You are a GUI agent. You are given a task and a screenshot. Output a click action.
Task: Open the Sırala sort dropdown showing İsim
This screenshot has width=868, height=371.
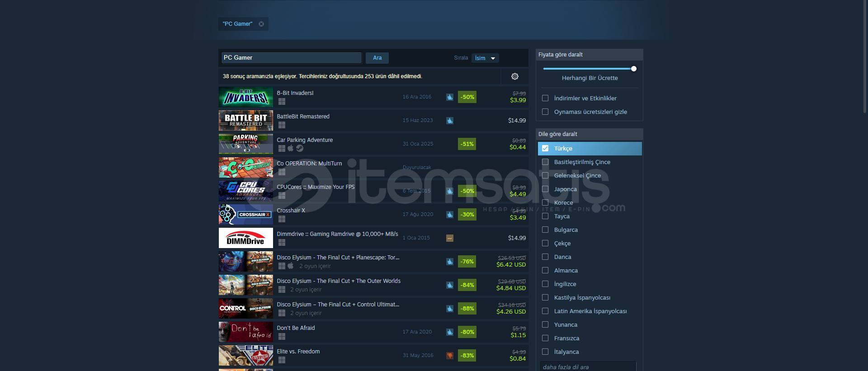[485, 58]
